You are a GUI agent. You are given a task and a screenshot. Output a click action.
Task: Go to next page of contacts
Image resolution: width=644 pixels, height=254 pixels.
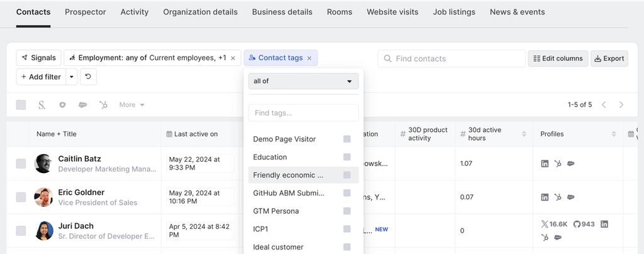coord(621,105)
